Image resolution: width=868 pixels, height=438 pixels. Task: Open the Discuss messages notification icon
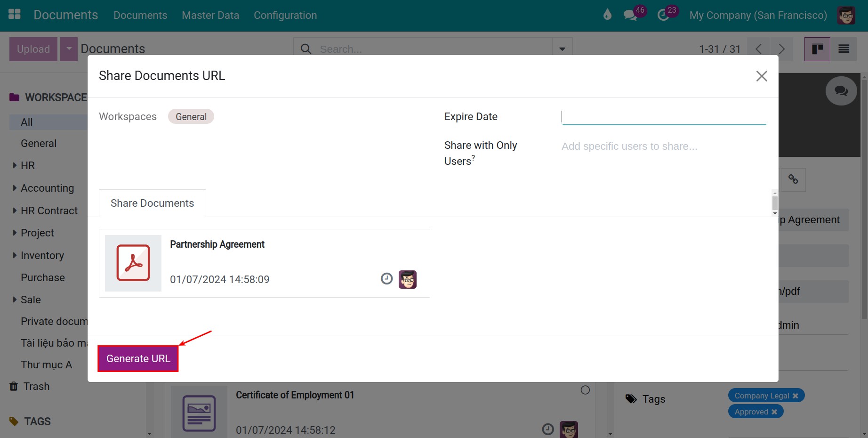629,15
